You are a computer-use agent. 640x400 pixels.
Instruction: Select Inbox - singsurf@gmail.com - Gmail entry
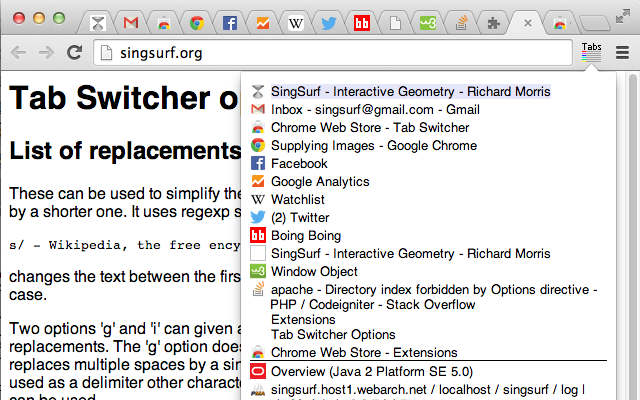375,109
